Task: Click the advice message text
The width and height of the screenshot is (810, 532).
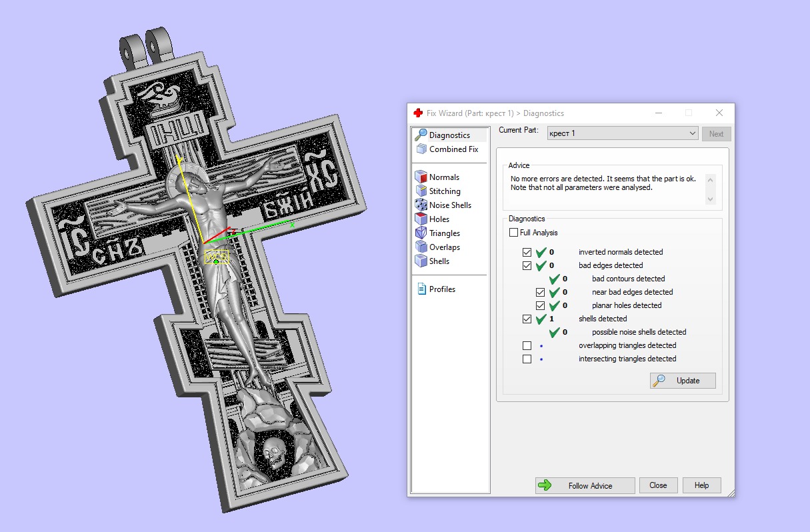Action: (x=601, y=183)
